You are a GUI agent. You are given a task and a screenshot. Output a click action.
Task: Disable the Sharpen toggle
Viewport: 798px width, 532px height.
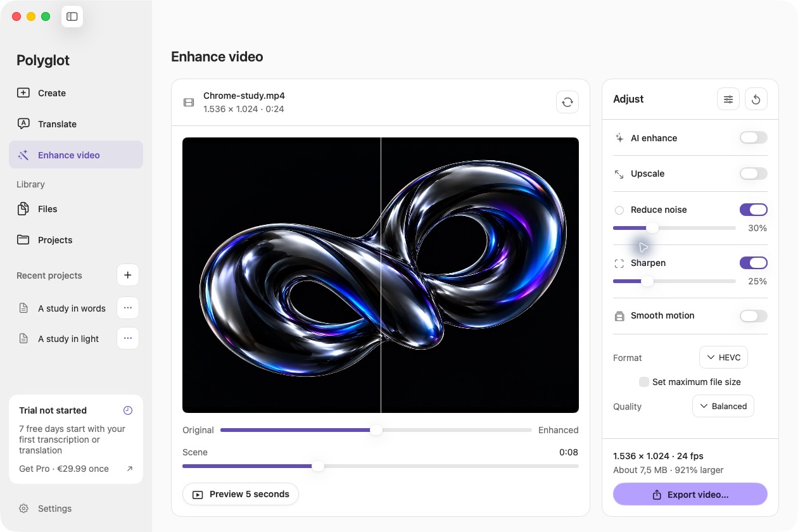[754, 263]
